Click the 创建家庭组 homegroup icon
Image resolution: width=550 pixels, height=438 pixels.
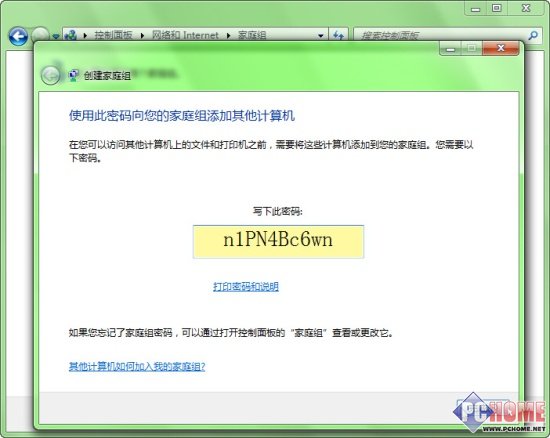coord(73,75)
